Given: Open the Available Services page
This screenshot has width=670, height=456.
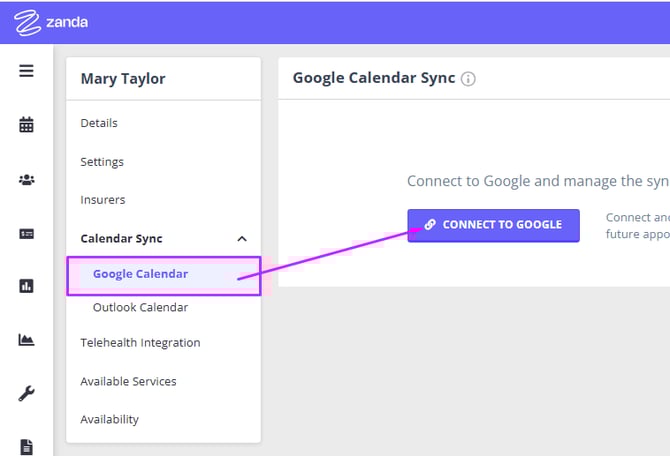Looking at the screenshot, I should pos(128,382).
